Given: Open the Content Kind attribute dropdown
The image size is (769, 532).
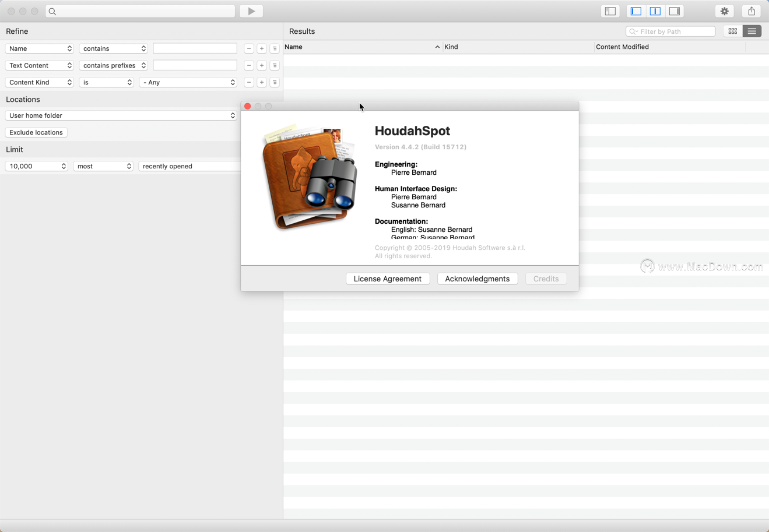Looking at the screenshot, I should pos(40,82).
